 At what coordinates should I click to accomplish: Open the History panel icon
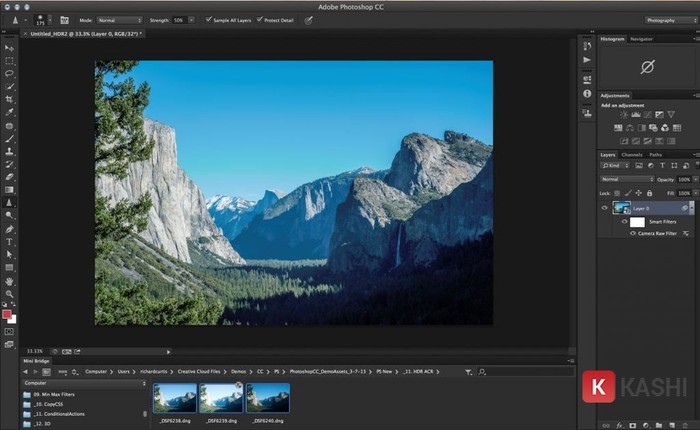[587, 46]
